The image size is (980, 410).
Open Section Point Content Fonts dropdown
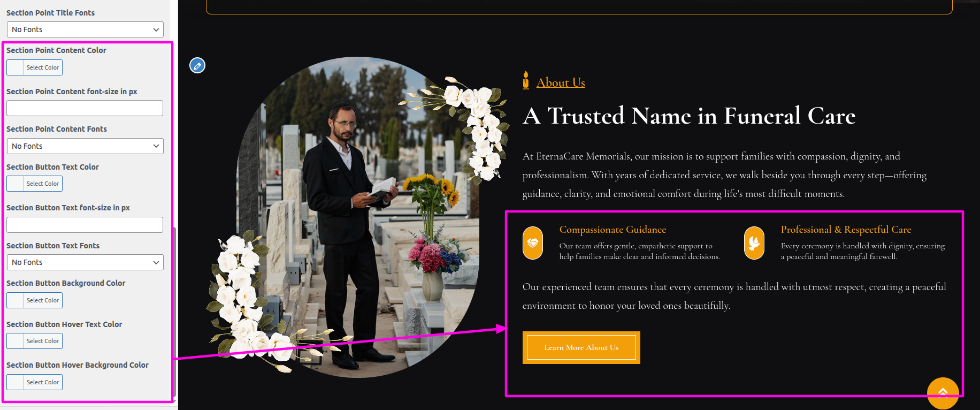pyautogui.click(x=85, y=146)
